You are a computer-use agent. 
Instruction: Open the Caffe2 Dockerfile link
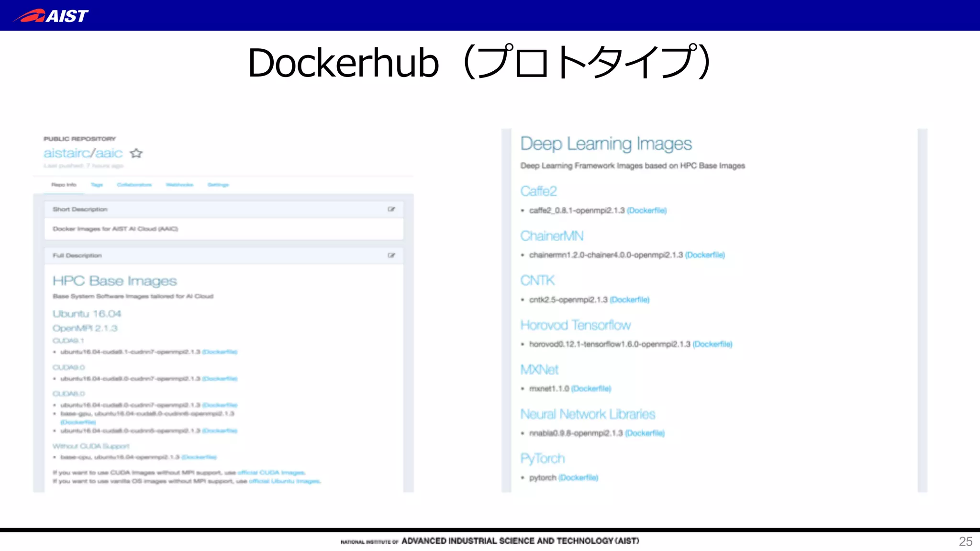coord(646,210)
